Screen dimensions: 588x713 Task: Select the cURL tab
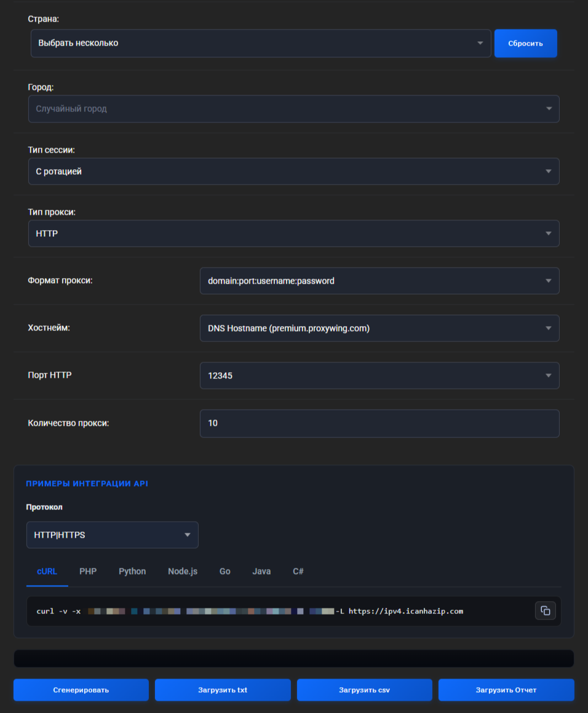pos(47,572)
